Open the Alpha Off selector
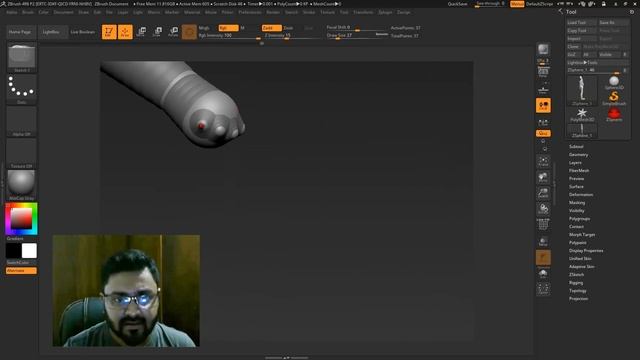640x360 pixels. pyautogui.click(x=22, y=122)
